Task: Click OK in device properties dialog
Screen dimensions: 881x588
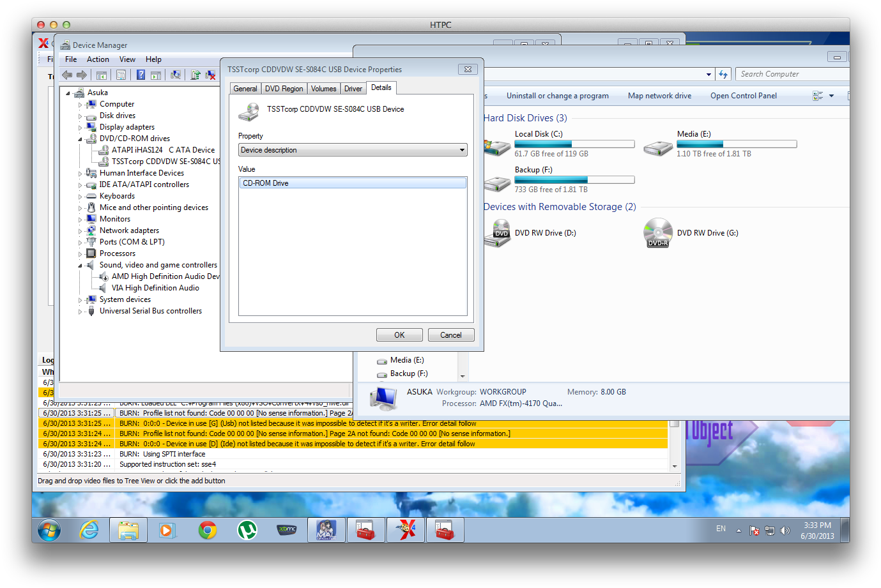Action: tap(399, 335)
